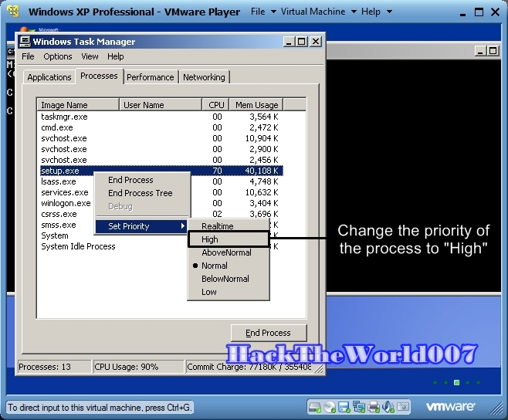Click the Processes: 13 status panel

tap(54, 367)
